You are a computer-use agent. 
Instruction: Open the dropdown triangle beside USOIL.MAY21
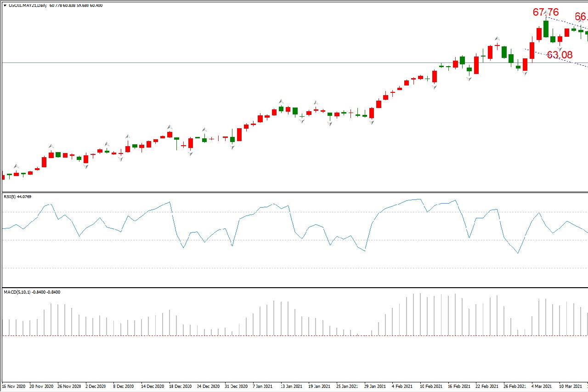5,6
